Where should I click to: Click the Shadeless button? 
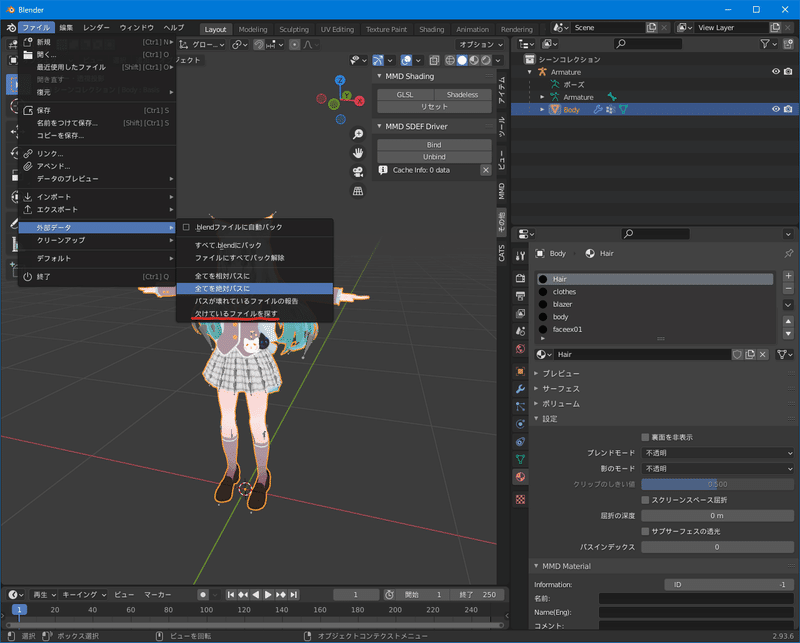click(463, 95)
